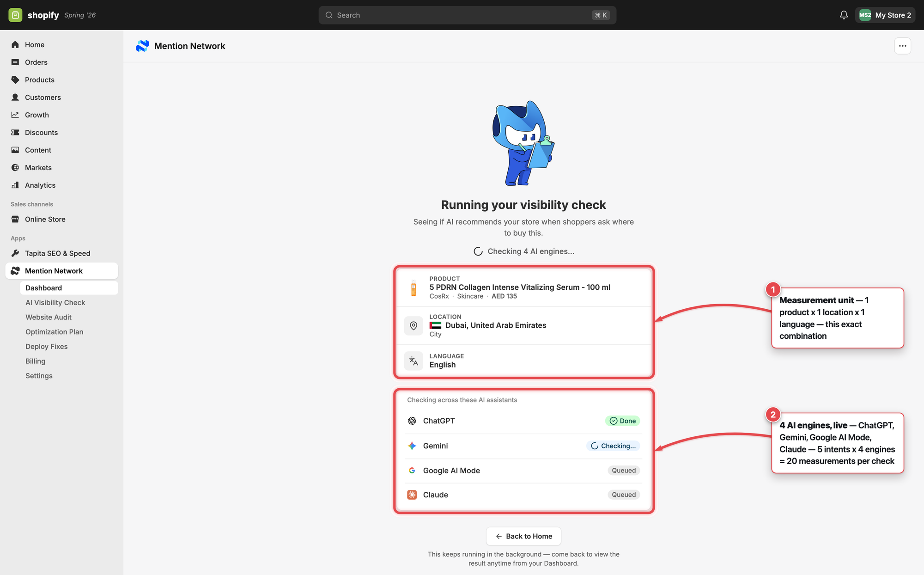Click the serum product thumbnail
The height and width of the screenshot is (575, 924).
point(413,287)
